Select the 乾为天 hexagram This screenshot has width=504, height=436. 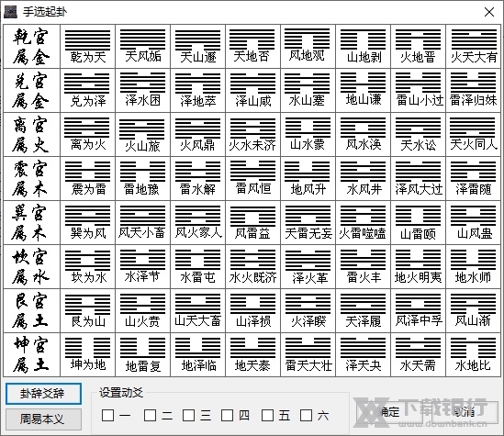point(87,47)
